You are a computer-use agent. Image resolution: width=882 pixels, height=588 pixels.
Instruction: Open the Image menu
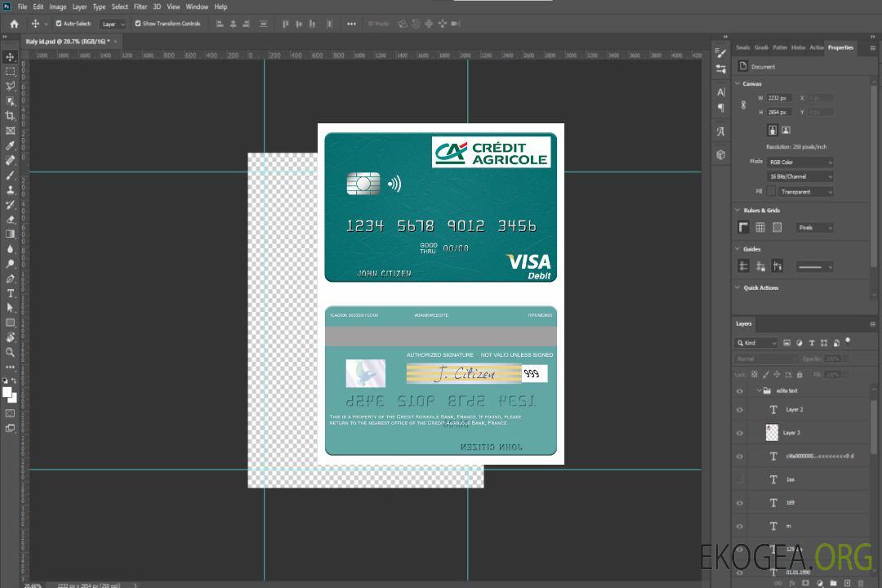58,7
